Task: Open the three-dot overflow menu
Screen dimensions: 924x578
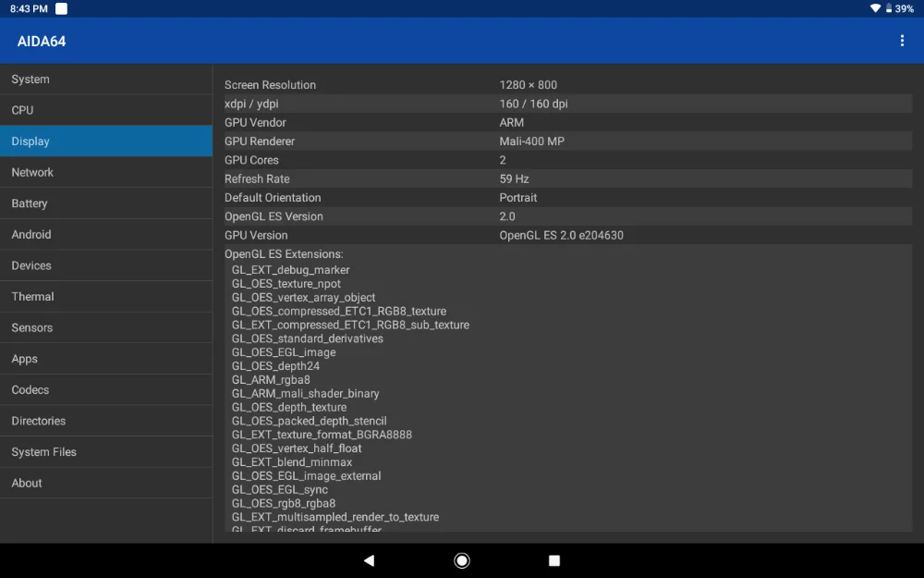Action: tap(902, 41)
